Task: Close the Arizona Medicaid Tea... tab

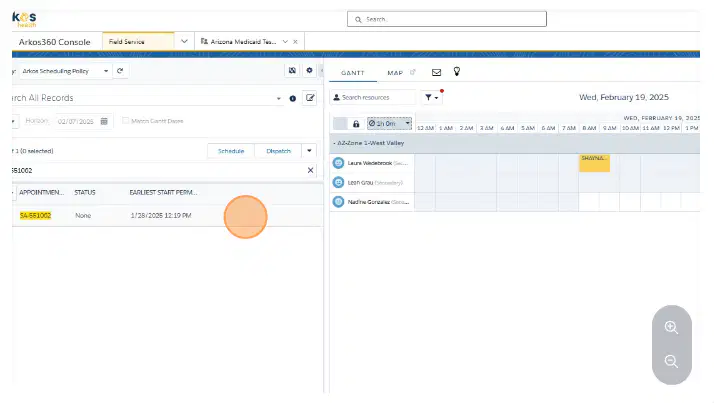Action: coord(296,42)
